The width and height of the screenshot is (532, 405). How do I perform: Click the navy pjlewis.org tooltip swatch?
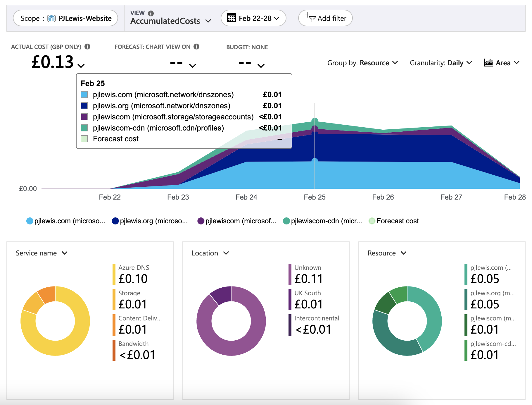click(84, 106)
